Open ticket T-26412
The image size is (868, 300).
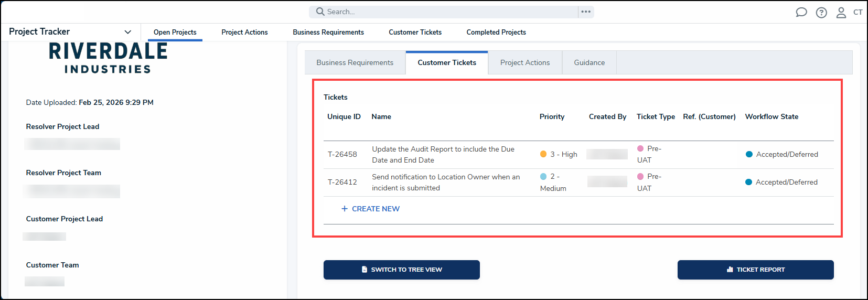(x=342, y=182)
